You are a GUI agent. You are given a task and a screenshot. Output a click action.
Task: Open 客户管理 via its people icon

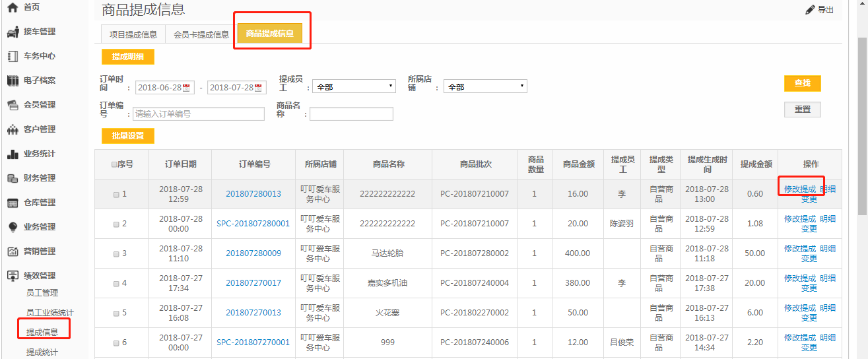[12, 129]
